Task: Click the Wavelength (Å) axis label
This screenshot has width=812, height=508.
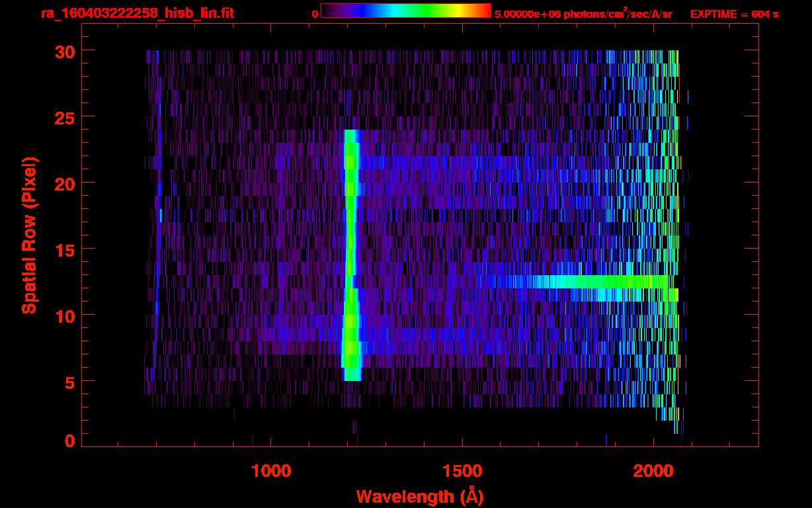Action: point(420,496)
